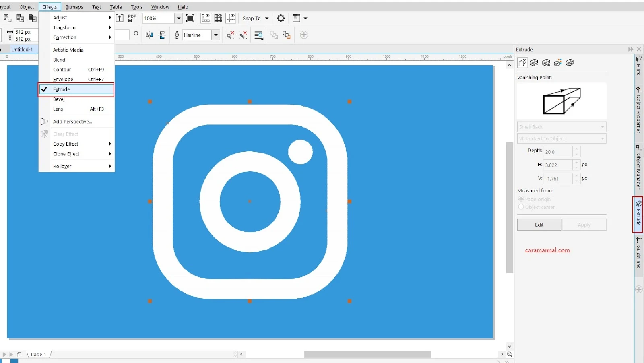The height and width of the screenshot is (363, 644).
Task: Click the zoom navigator icon at canvas corner
Action: (x=510, y=354)
